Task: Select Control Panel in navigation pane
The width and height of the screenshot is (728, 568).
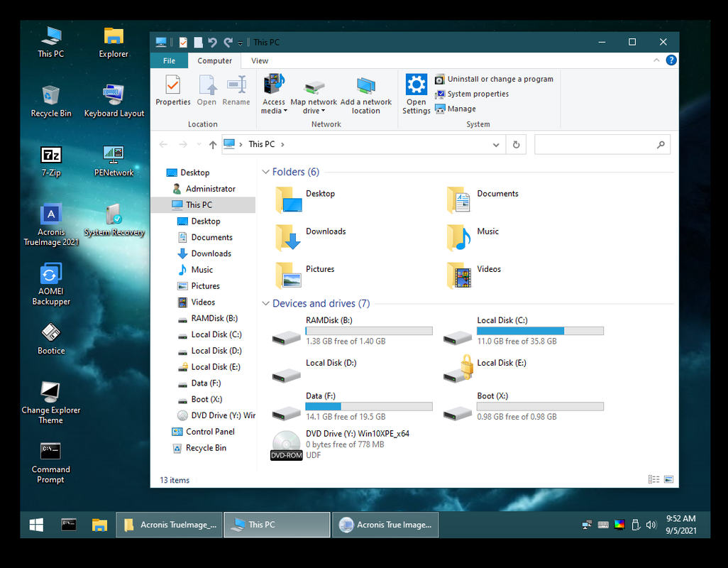Action: click(204, 432)
